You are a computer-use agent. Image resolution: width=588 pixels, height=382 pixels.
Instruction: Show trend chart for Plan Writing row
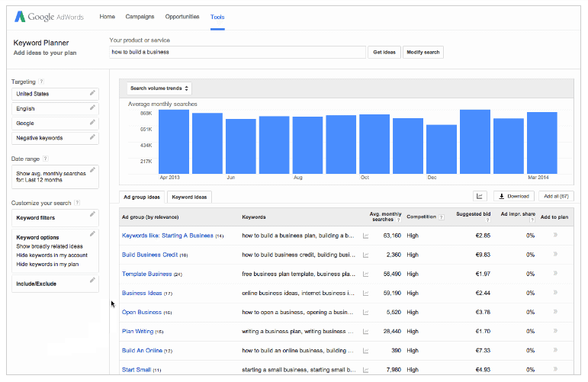pyautogui.click(x=365, y=332)
